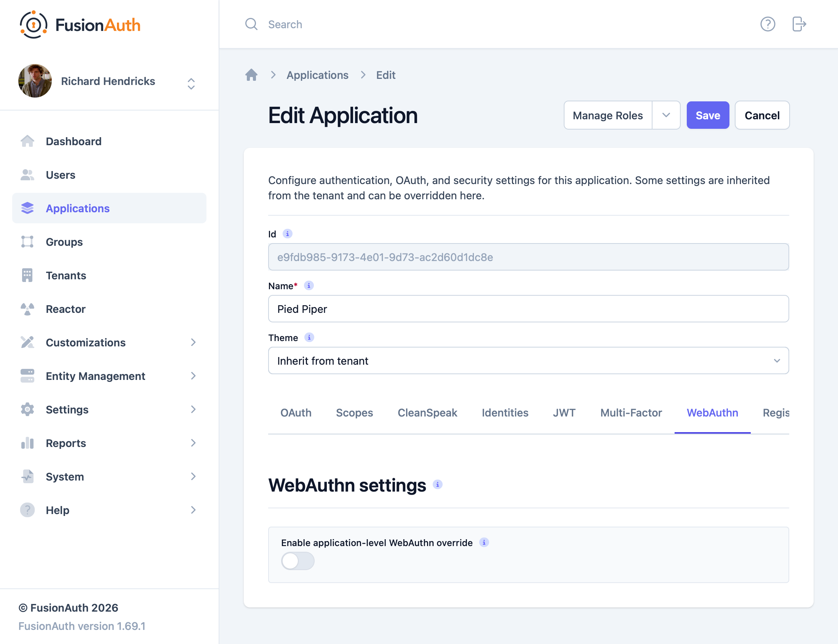Click the Cancel button
The height and width of the screenshot is (644, 838).
(762, 115)
